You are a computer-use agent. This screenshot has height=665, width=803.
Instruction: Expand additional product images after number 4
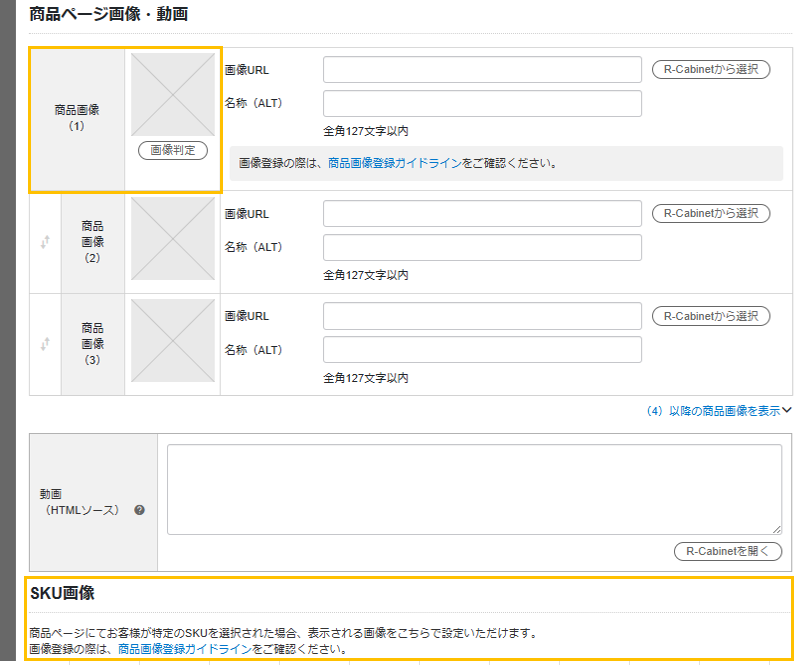point(710,410)
